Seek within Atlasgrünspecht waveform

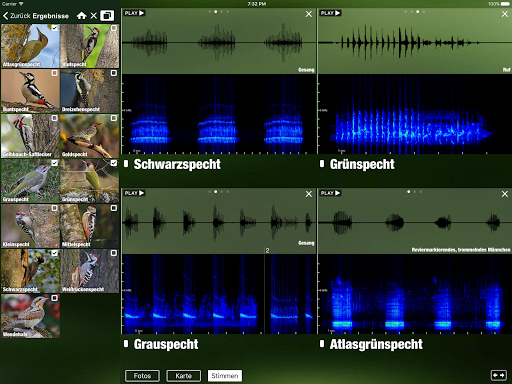pos(415,223)
